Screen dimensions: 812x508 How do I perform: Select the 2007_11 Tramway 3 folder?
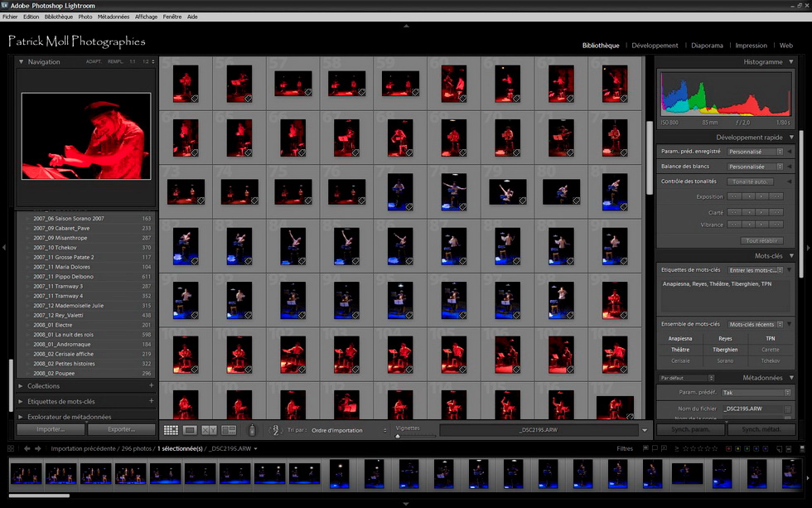(x=58, y=286)
